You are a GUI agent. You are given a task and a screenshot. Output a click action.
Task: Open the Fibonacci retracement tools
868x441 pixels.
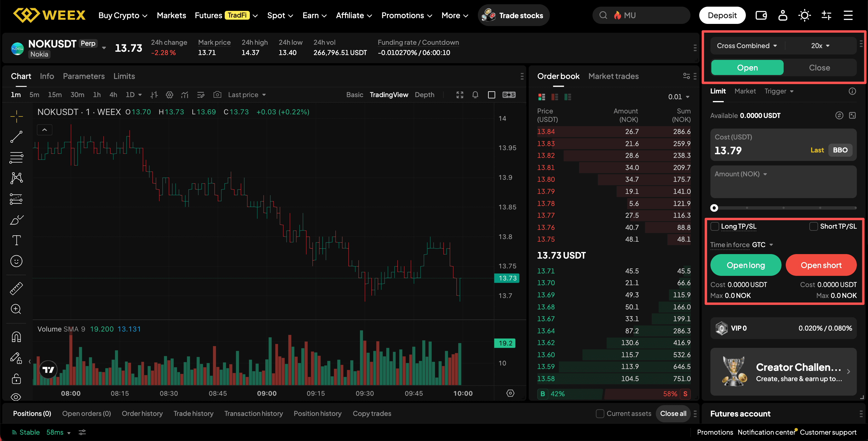tap(16, 157)
